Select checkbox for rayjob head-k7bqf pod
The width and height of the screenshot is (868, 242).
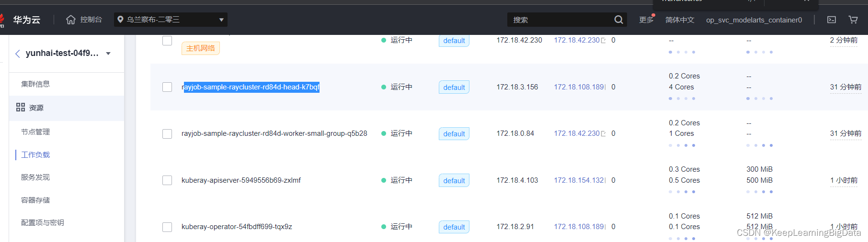click(x=167, y=87)
